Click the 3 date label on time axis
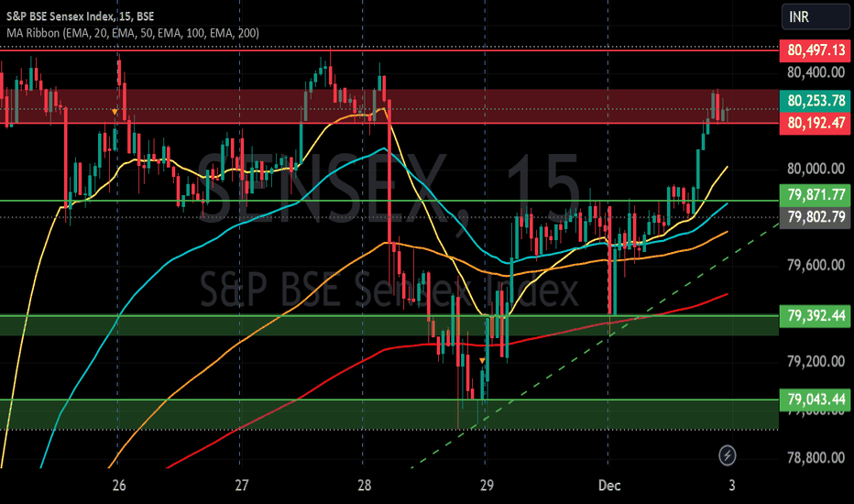Screen dimensions: 854x504 pyautogui.click(x=732, y=485)
